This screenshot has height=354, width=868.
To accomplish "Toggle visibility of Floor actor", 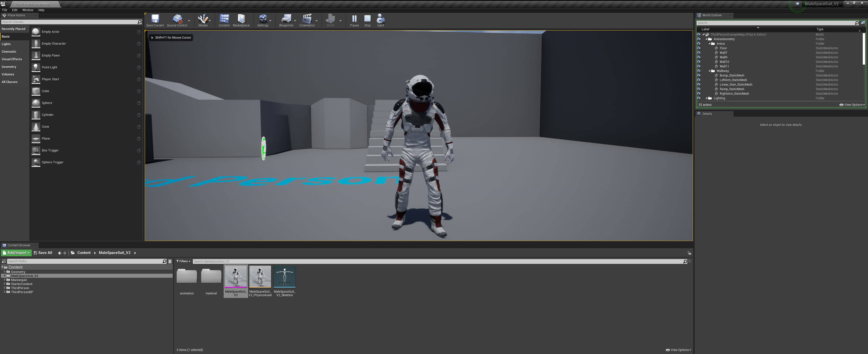I will pyautogui.click(x=698, y=48).
